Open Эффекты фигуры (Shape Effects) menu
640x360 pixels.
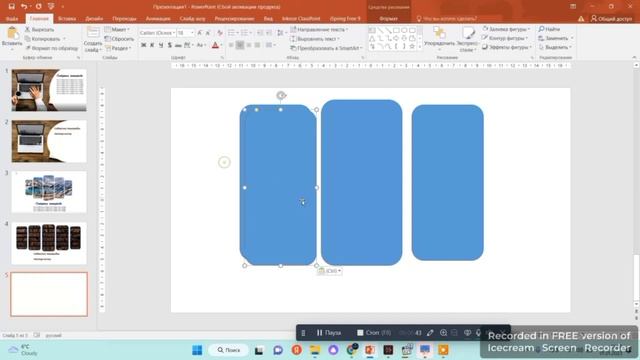pyautogui.click(x=507, y=47)
